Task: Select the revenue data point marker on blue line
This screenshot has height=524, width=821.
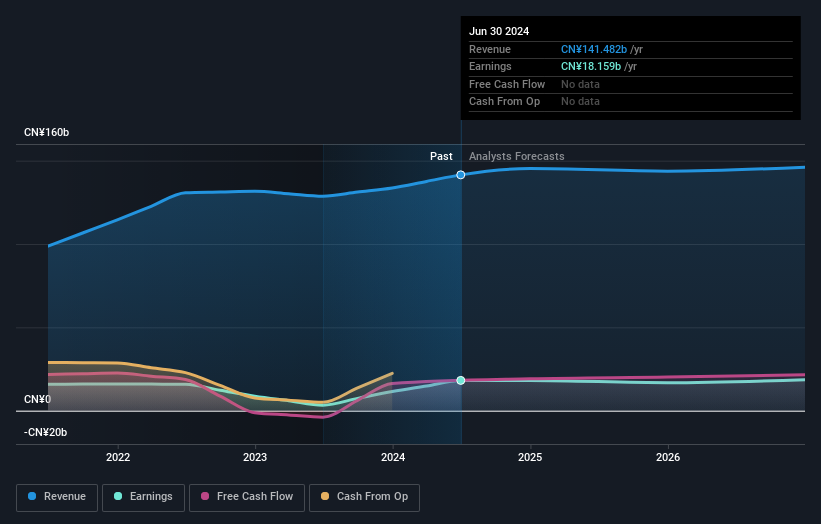Action: 461,175
